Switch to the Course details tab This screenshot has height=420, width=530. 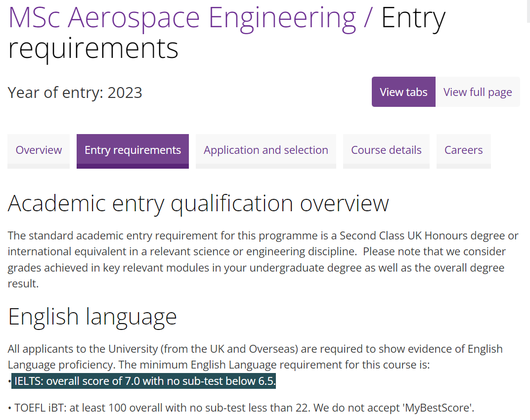386,150
